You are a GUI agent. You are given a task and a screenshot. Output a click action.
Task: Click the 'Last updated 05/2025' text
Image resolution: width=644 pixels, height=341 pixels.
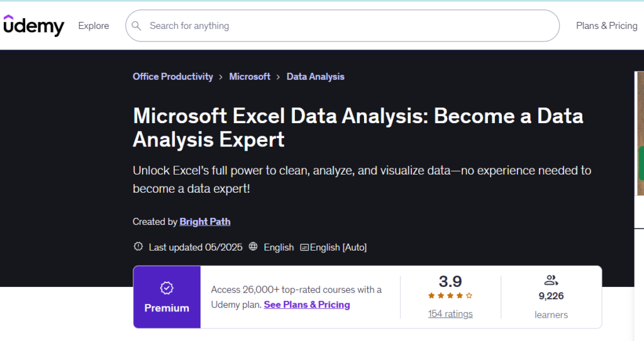pyautogui.click(x=196, y=247)
